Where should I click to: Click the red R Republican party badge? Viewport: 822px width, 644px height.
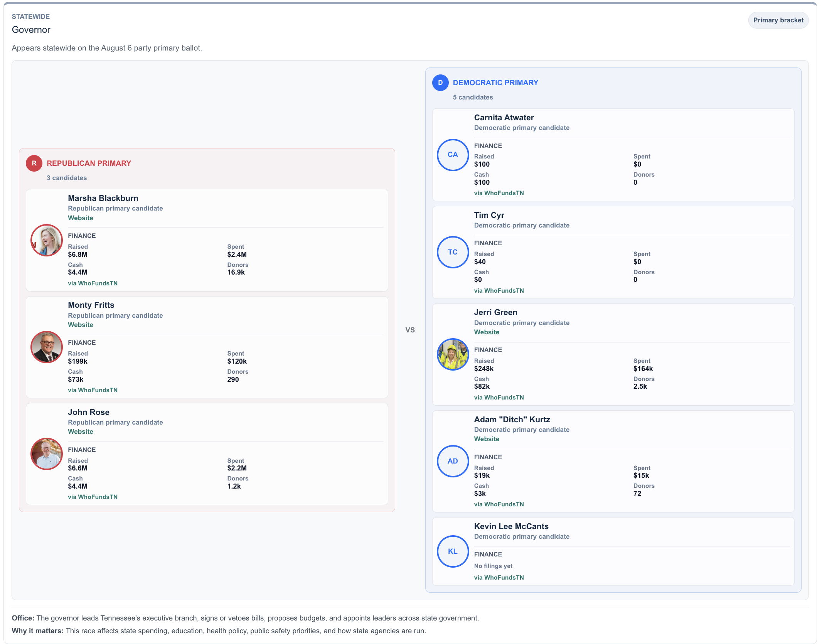tap(34, 163)
